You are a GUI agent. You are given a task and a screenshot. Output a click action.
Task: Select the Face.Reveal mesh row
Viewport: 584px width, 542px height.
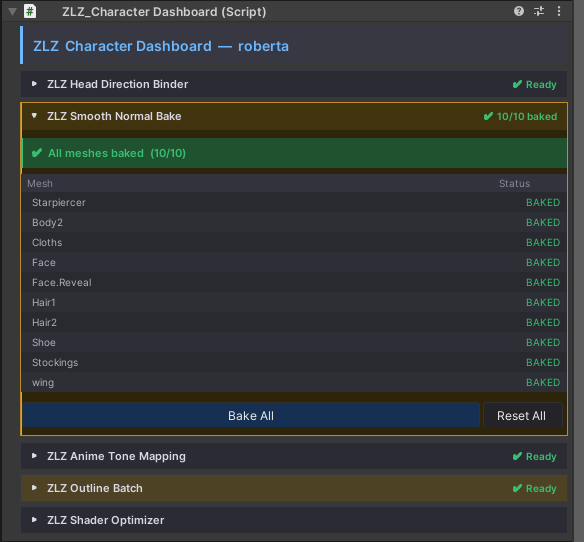(294, 282)
